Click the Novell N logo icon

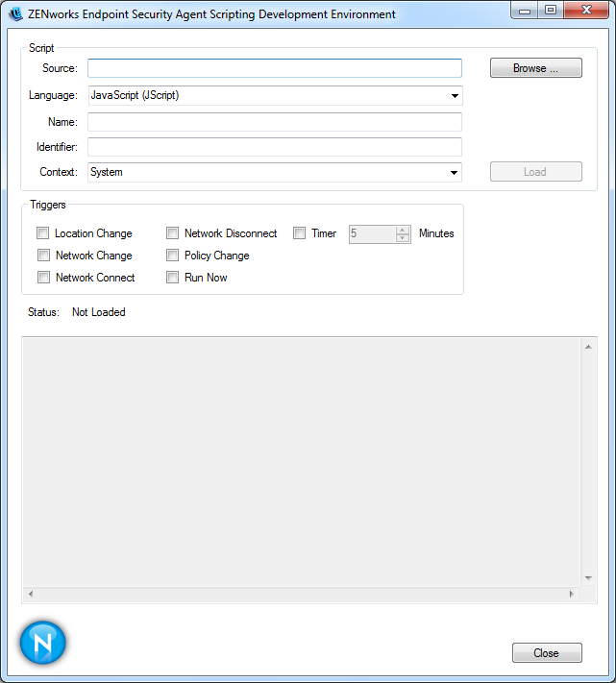[42, 643]
